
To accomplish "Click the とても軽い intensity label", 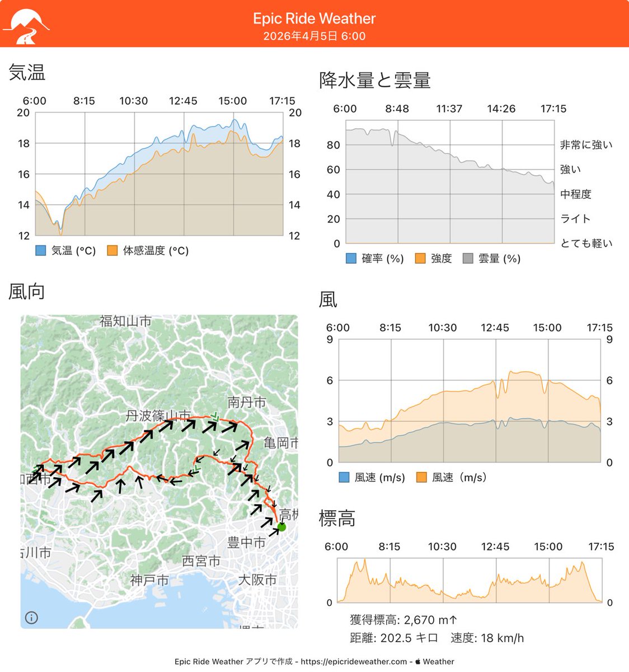I will click(x=586, y=244).
